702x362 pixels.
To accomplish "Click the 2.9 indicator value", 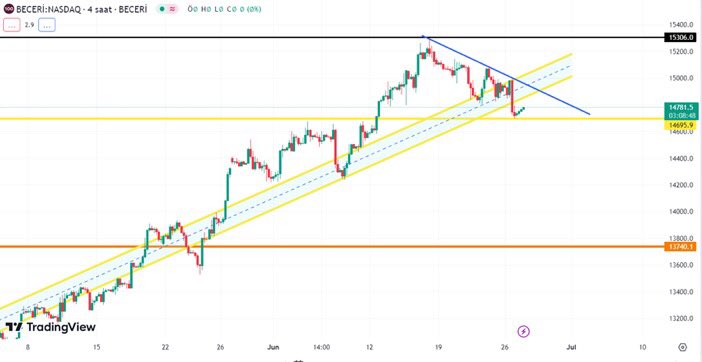I will coord(30,26).
